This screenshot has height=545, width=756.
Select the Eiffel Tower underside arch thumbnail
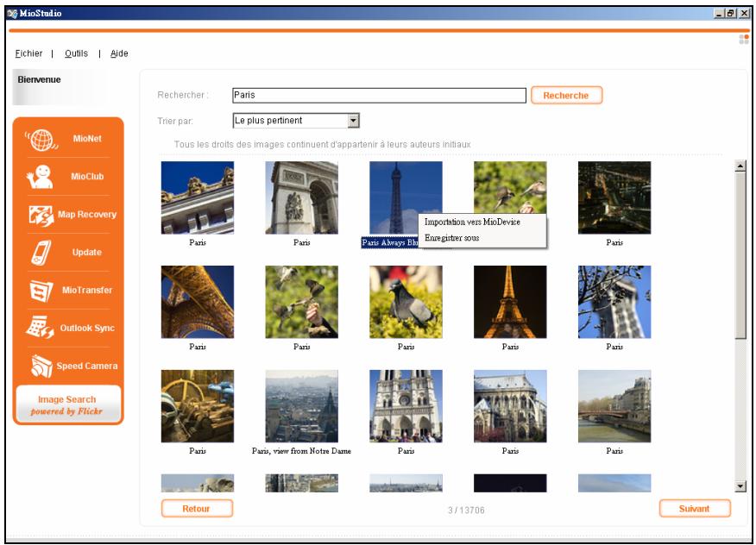coord(198,302)
